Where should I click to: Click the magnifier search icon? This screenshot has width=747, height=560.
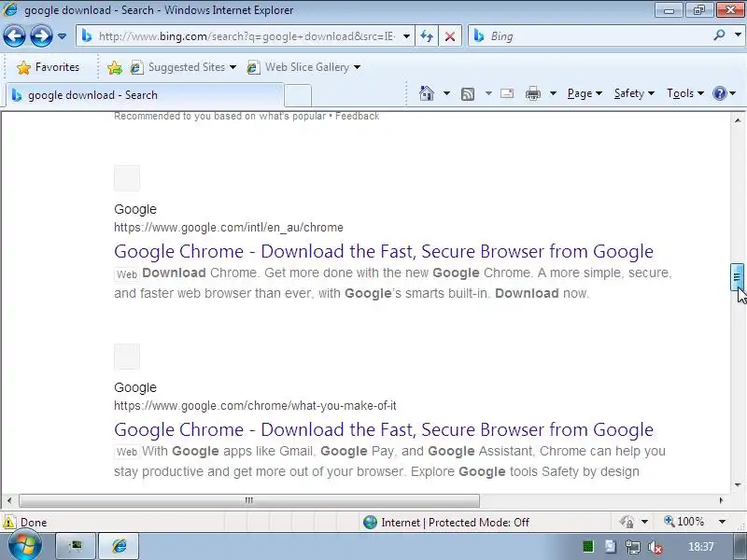(719, 35)
